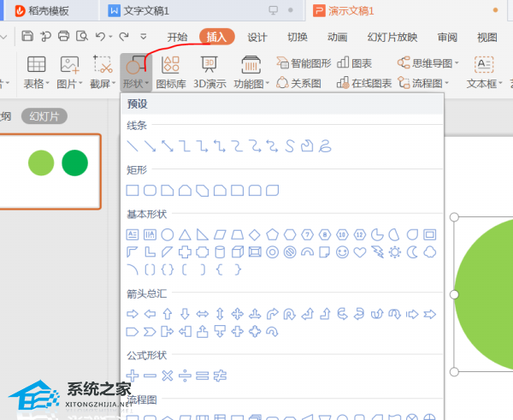Click the Redo arrow icon
This screenshot has height=420, width=513.
(x=124, y=36)
